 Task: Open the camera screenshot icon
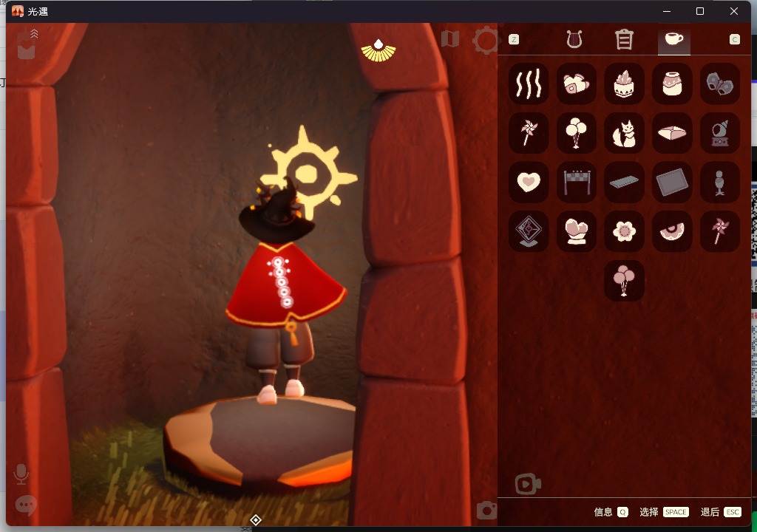pyautogui.click(x=486, y=511)
